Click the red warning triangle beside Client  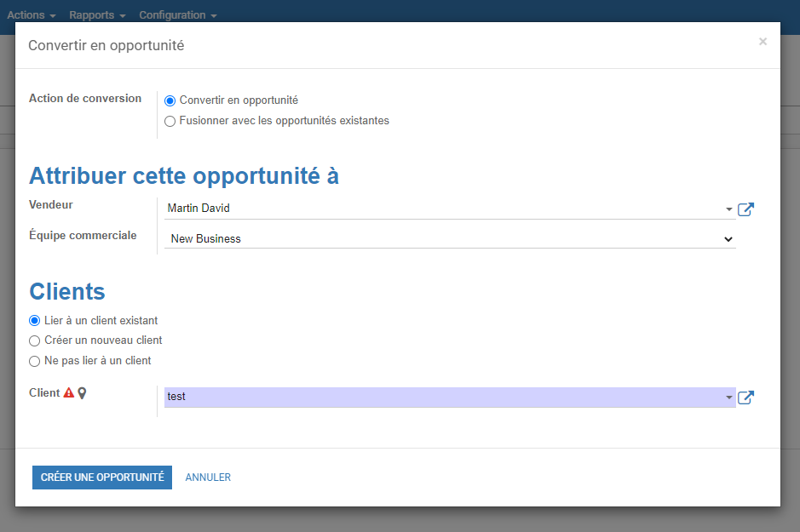(69, 393)
